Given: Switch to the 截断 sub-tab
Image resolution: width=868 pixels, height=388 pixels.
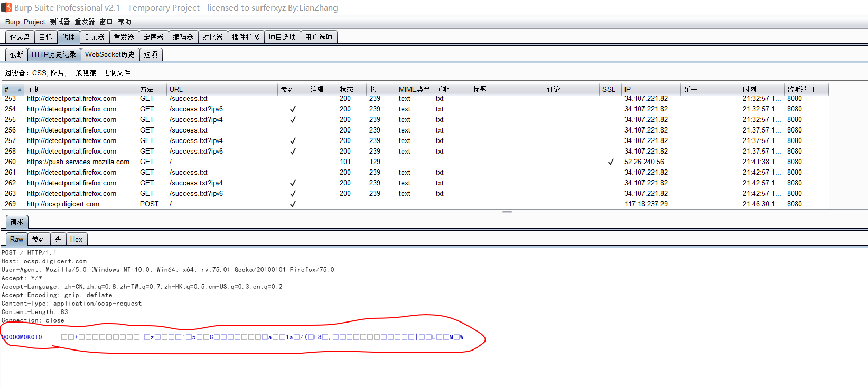Looking at the screenshot, I should tap(16, 54).
